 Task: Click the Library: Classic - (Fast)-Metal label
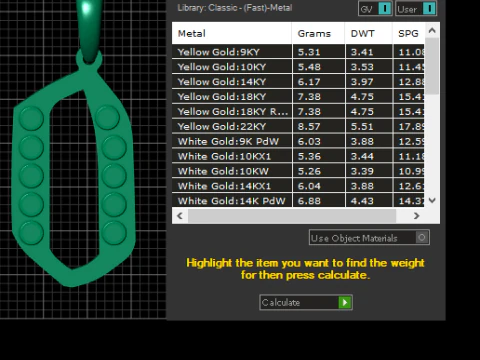235,8
